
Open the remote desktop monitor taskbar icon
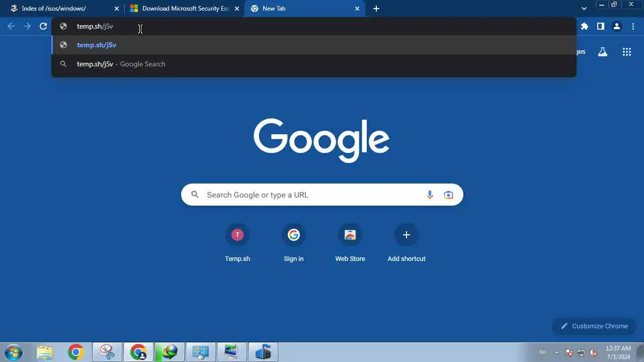click(232, 352)
